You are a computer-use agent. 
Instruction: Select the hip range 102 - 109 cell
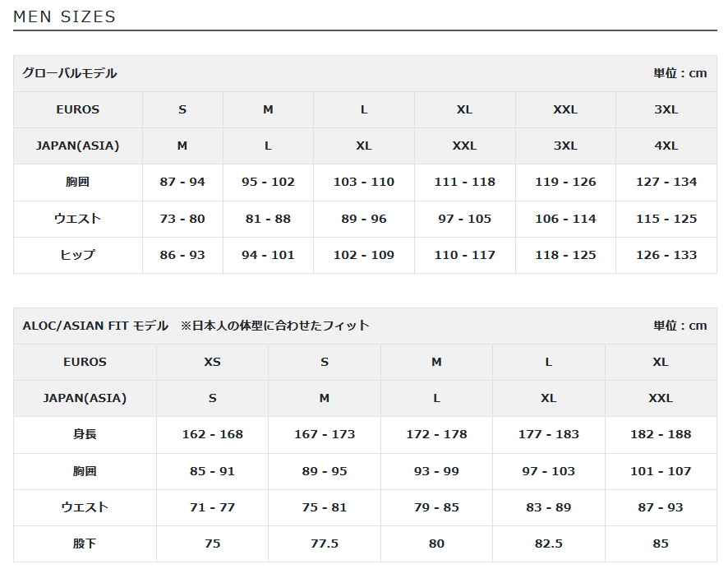(364, 255)
